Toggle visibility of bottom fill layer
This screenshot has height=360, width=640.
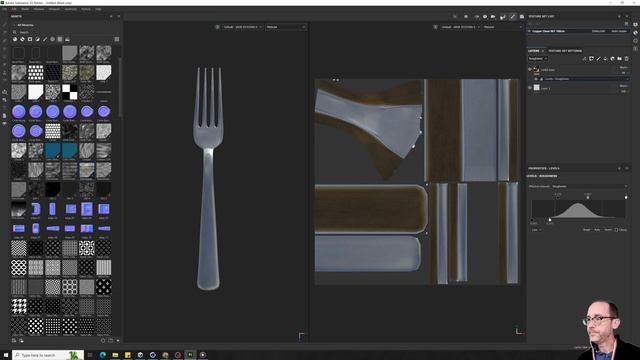coord(530,87)
